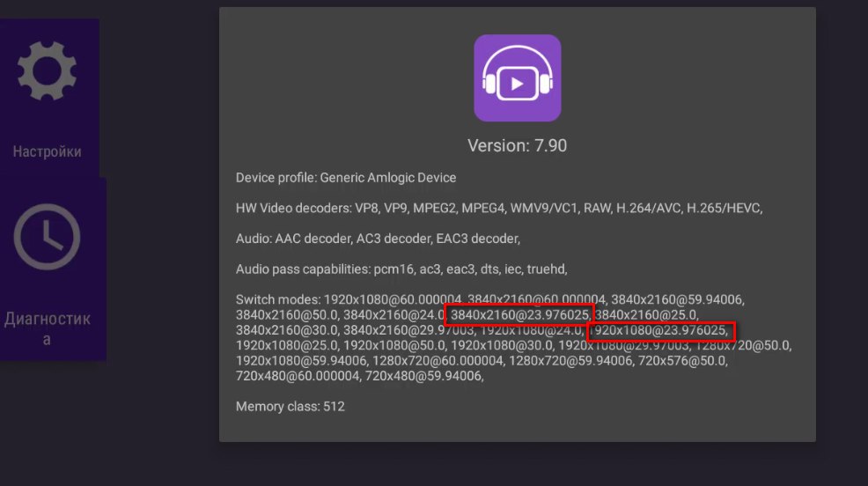Click the 1920x1080@60.000004 switch mode
This screenshot has height=486, width=868.
[x=393, y=299]
